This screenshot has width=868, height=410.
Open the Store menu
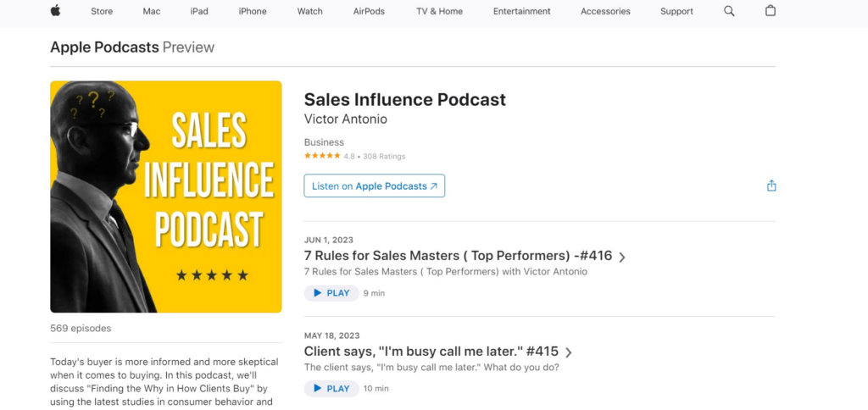(102, 11)
